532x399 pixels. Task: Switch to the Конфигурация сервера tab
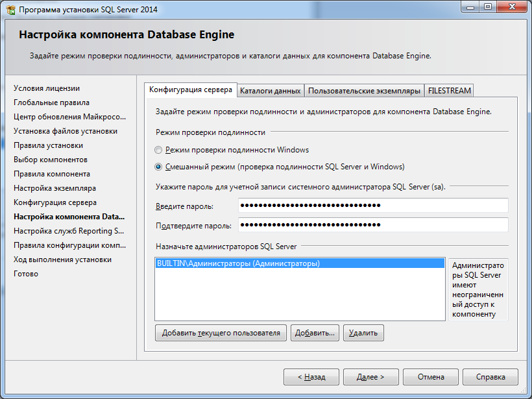[190, 90]
